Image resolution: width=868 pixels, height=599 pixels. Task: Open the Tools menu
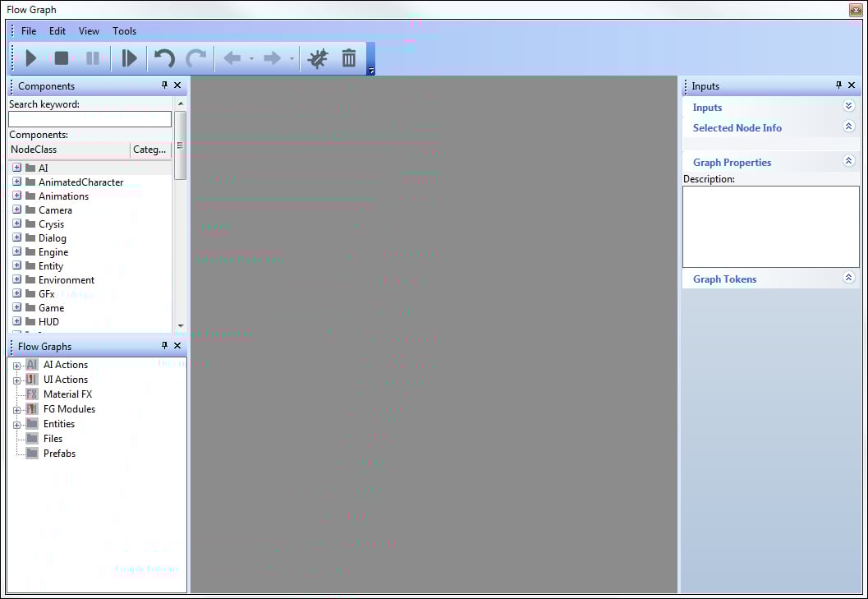(x=125, y=31)
